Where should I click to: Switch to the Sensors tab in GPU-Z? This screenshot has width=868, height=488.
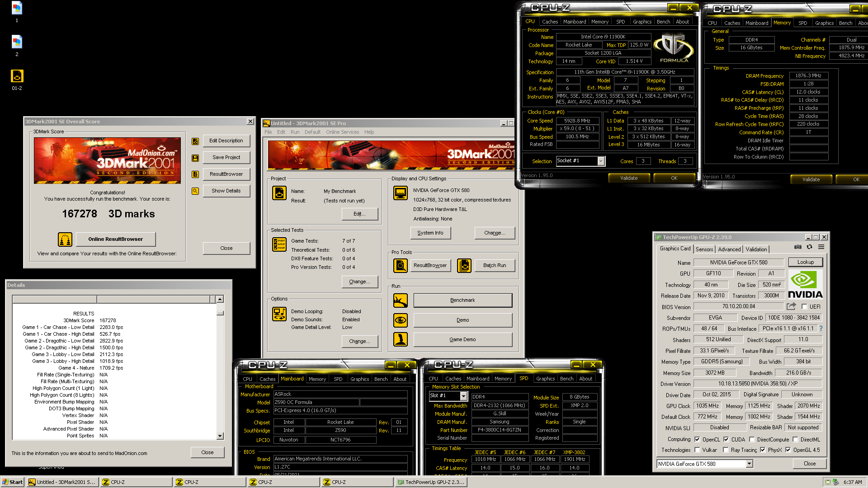tap(704, 249)
